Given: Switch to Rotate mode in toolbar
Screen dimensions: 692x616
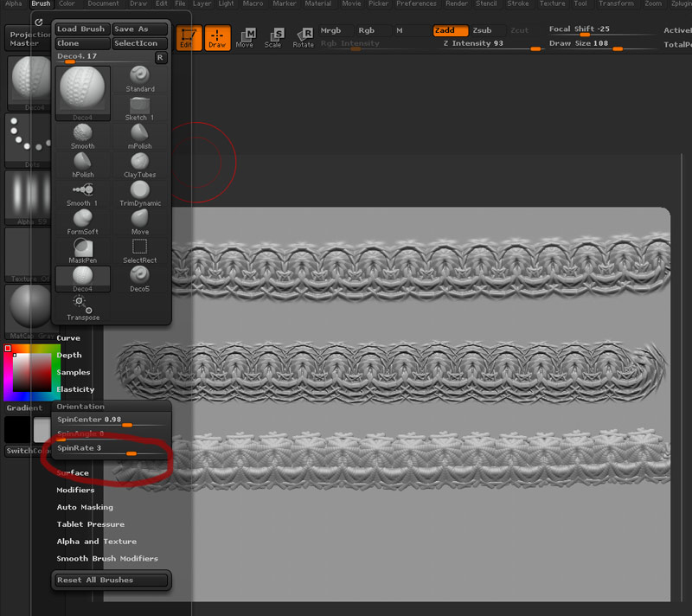Looking at the screenshot, I should [x=304, y=37].
